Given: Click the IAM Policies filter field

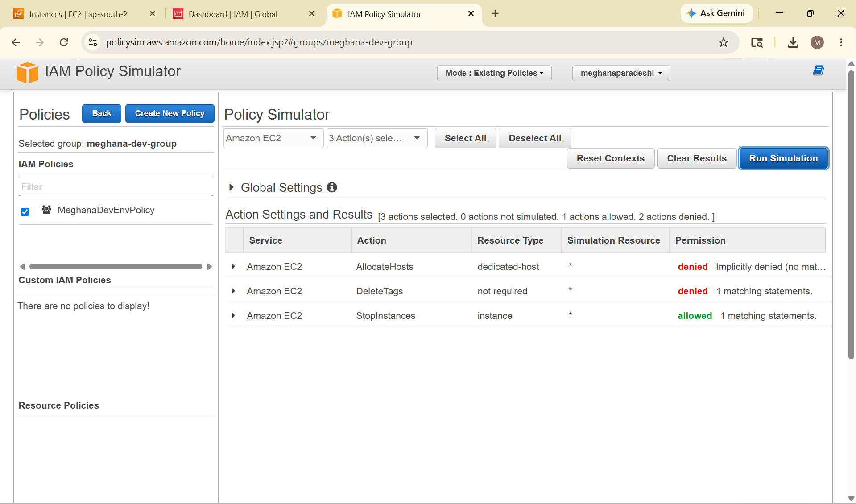Looking at the screenshot, I should point(116,187).
